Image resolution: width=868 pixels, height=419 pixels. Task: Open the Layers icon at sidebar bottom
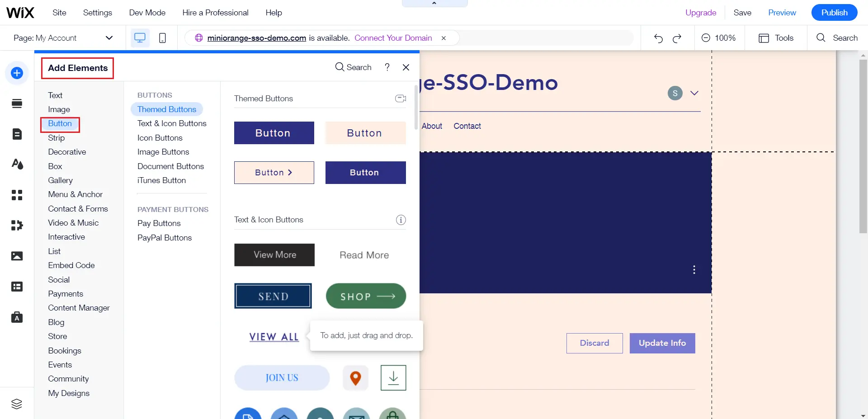[x=17, y=404]
